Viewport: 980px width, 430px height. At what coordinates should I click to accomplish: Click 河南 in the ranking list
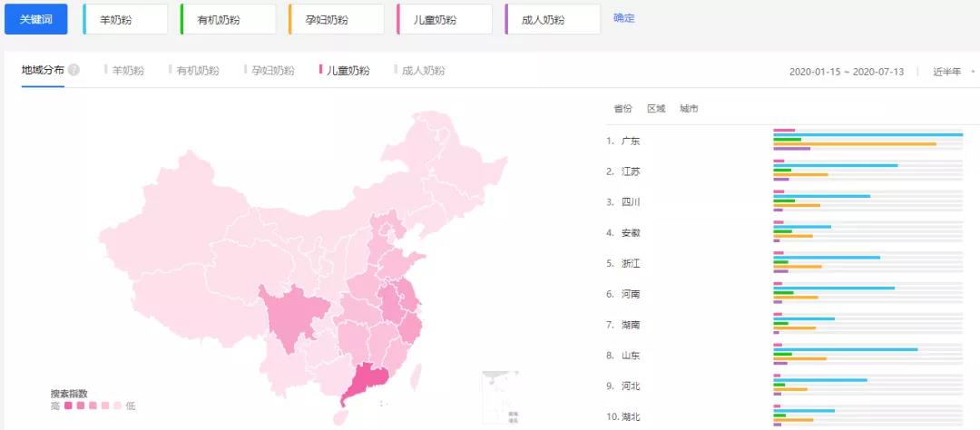point(631,294)
